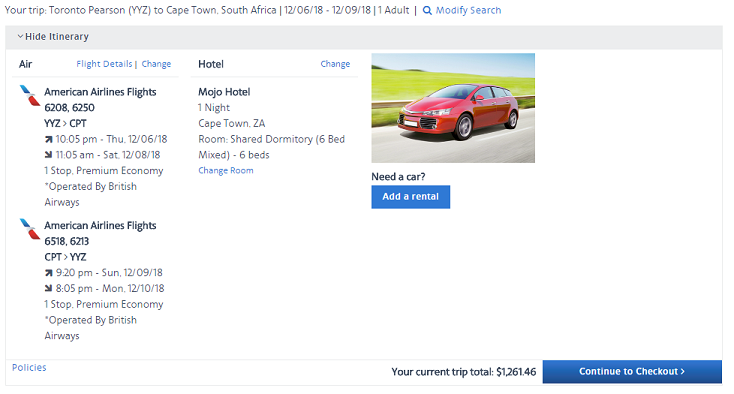734x394 pixels.
Task: Click the red rental car image
Action: tap(453, 108)
